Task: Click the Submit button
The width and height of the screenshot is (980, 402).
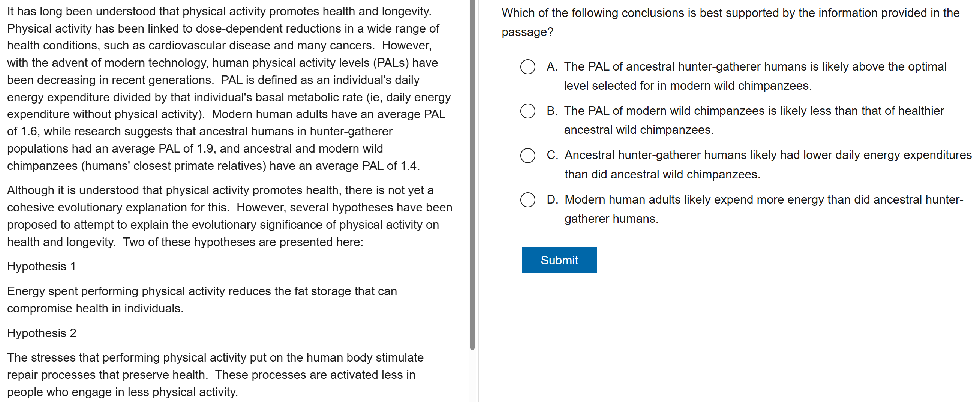Action: (x=559, y=260)
